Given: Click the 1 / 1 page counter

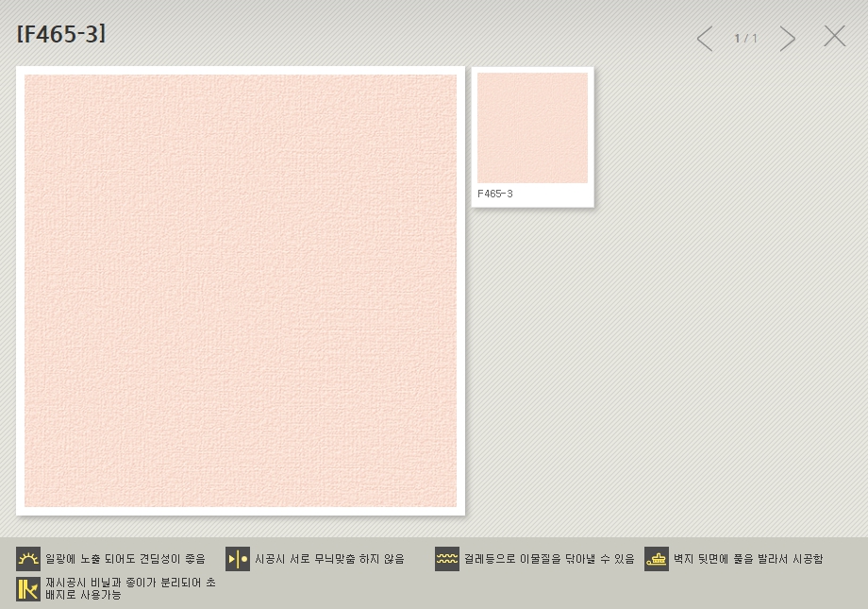Looking at the screenshot, I should pos(746,39).
